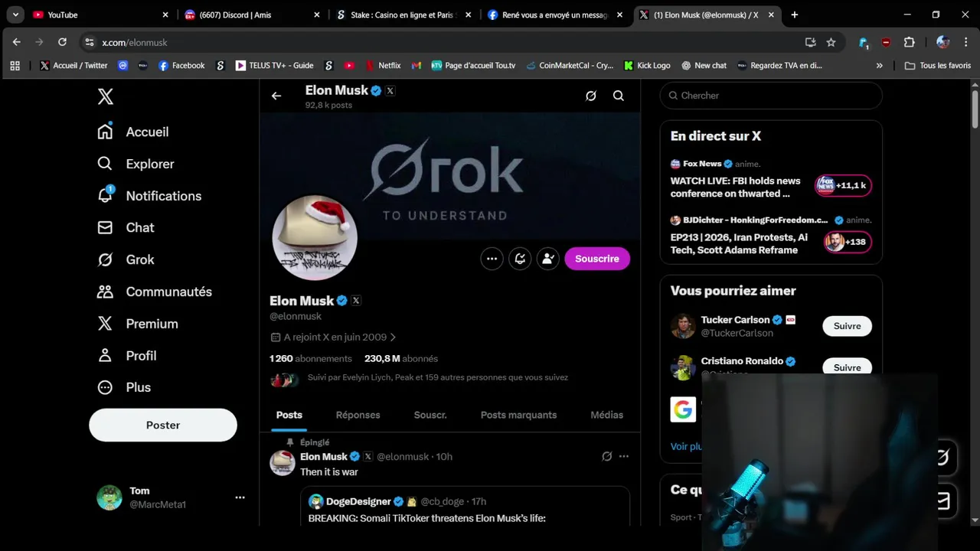Screen dimensions: 980x551
Task: Open the Explorer page
Action: click(x=136, y=164)
